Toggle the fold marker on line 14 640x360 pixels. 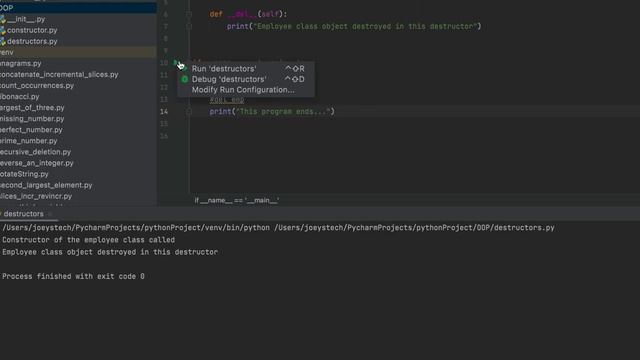tap(189, 111)
